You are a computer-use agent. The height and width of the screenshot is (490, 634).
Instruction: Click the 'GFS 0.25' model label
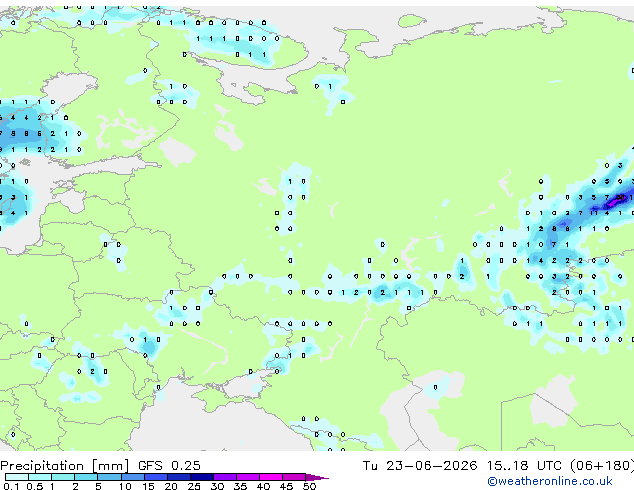[x=169, y=466]
